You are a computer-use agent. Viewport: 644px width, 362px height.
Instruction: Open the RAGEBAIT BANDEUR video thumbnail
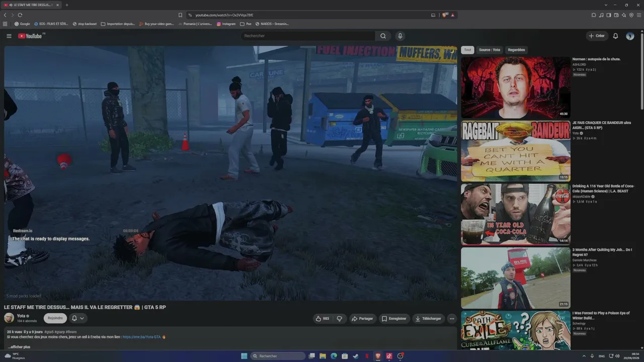coord(516,151)
